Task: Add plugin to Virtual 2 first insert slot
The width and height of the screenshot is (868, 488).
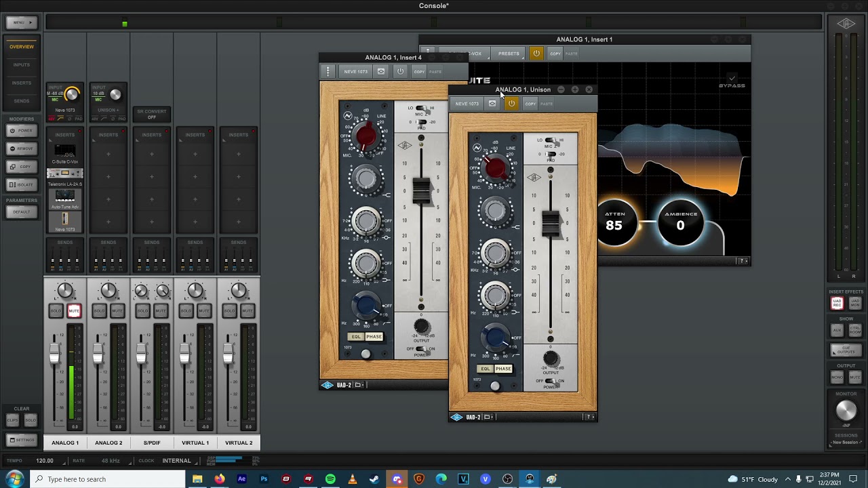Action: (x=239, y=154)
